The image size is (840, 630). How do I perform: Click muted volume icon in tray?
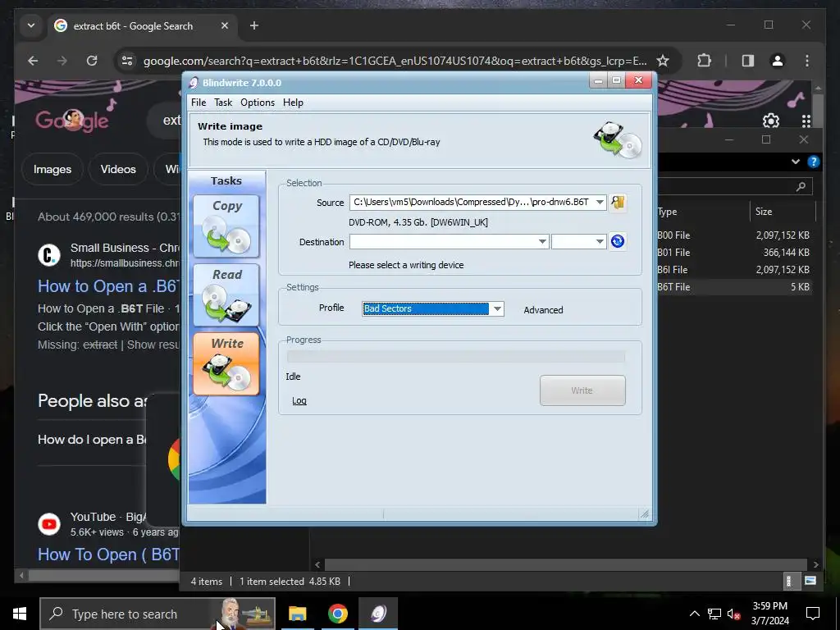733,614
